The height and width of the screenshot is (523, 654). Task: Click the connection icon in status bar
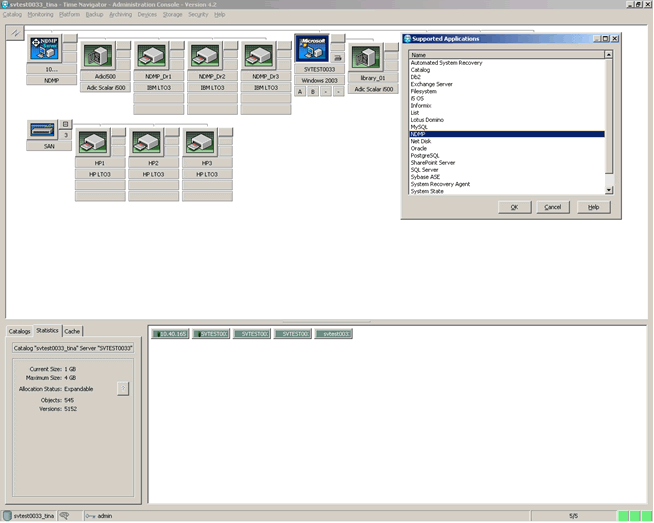point(64,516)
